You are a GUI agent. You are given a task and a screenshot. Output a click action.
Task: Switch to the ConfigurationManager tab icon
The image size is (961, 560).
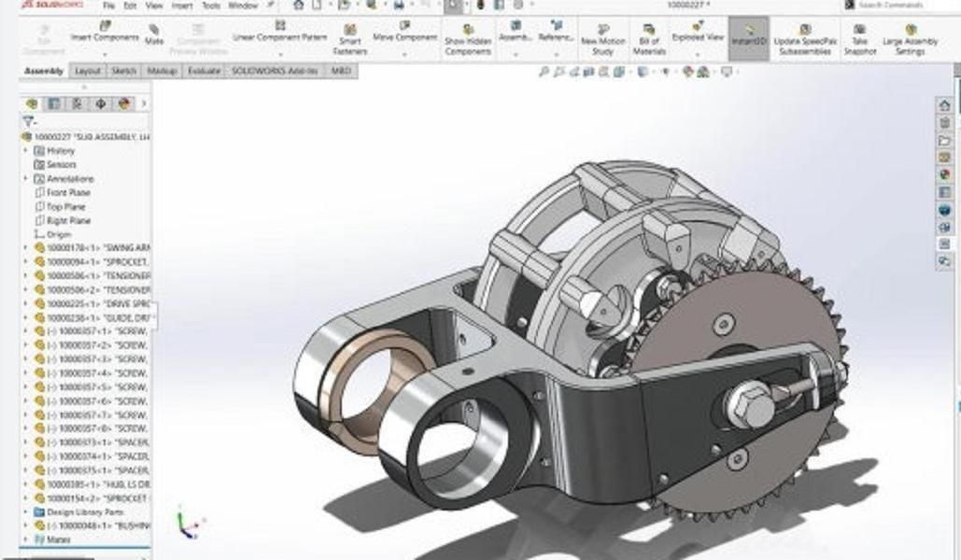click(x=77, y=104)
